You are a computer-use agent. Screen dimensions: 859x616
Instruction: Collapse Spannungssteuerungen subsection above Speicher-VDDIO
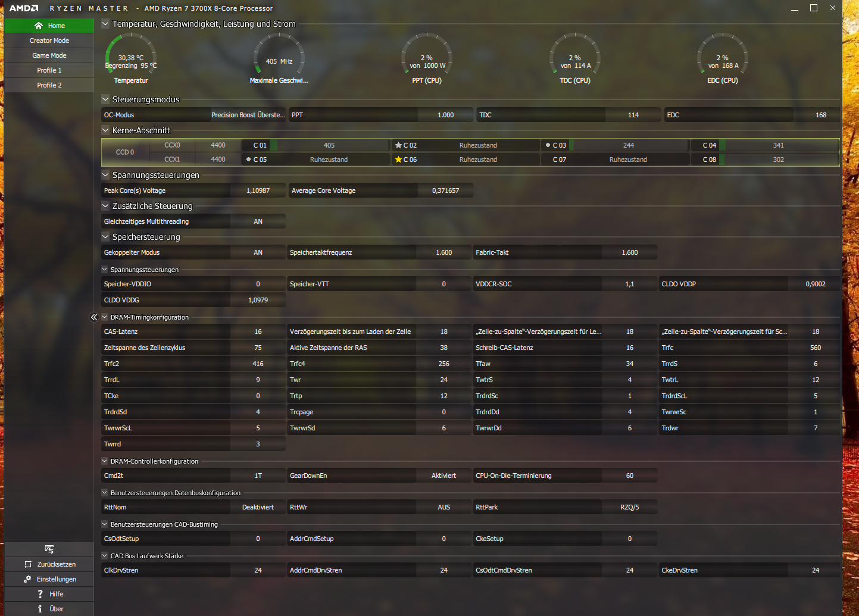pyautogui.click(x=105, y=270)
